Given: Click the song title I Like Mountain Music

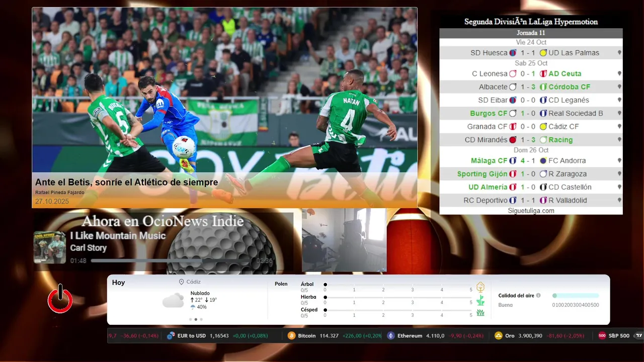Looking at the screenshot, I should (x=118, y=236).
